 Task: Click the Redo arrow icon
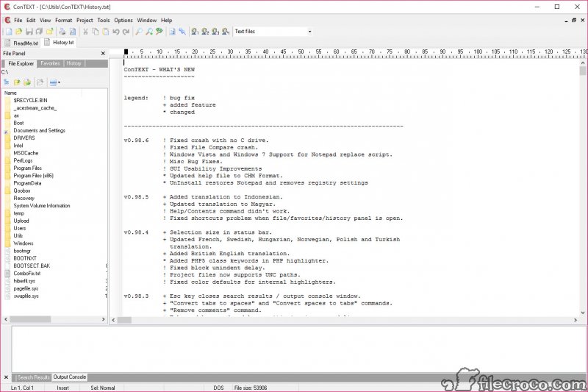[x=126, y=32]
